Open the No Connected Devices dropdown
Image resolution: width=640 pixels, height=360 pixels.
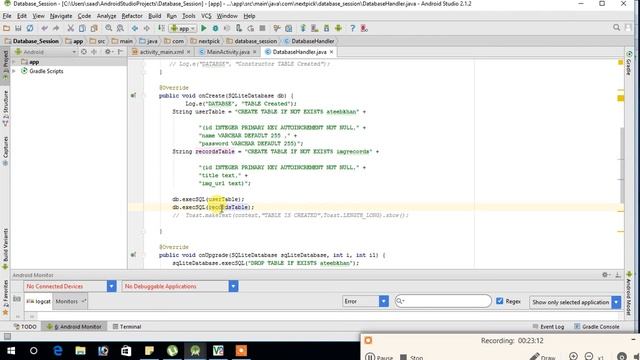[x=70, y=286]
